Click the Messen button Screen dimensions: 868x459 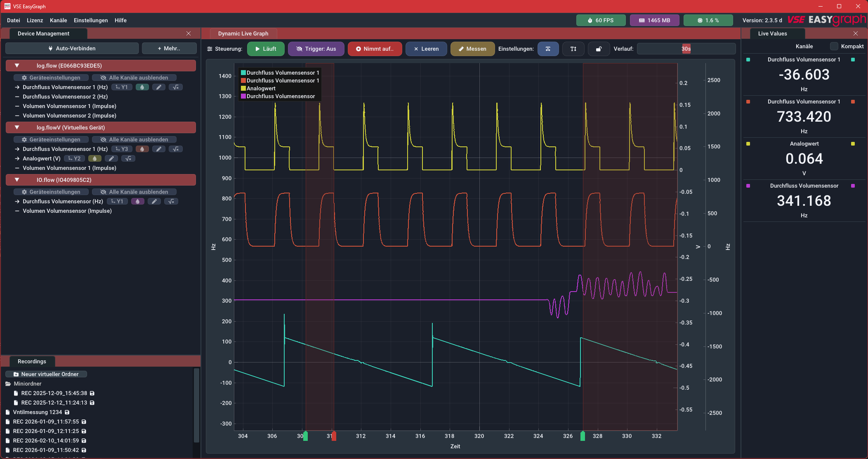click(472, 49)
